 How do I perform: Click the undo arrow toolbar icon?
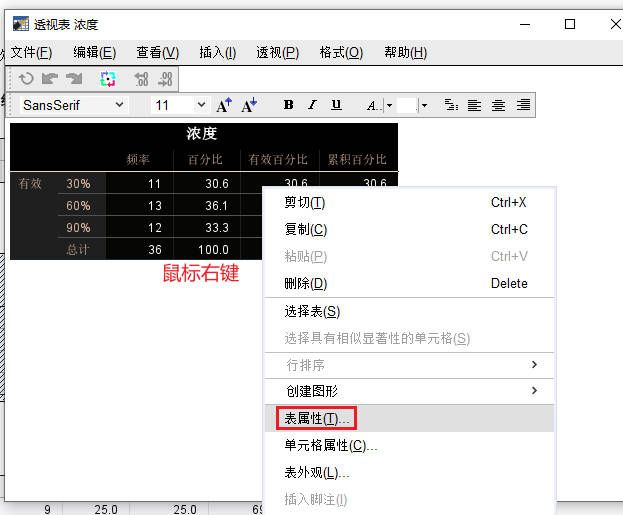pos(26,79)
